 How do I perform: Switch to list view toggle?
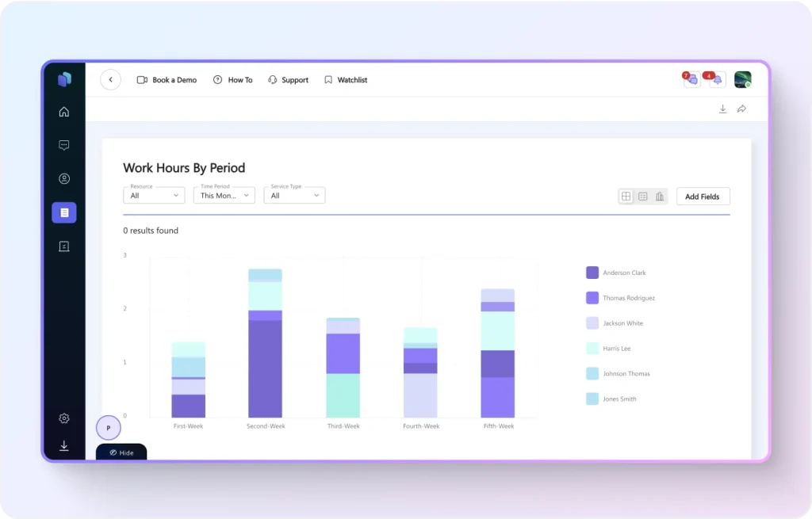tap(643, 197)
